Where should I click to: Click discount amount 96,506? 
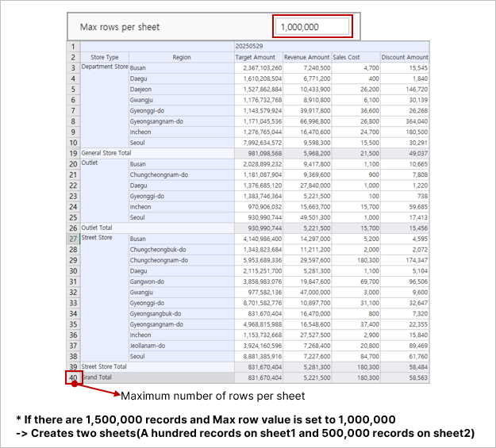click(405, 281)
